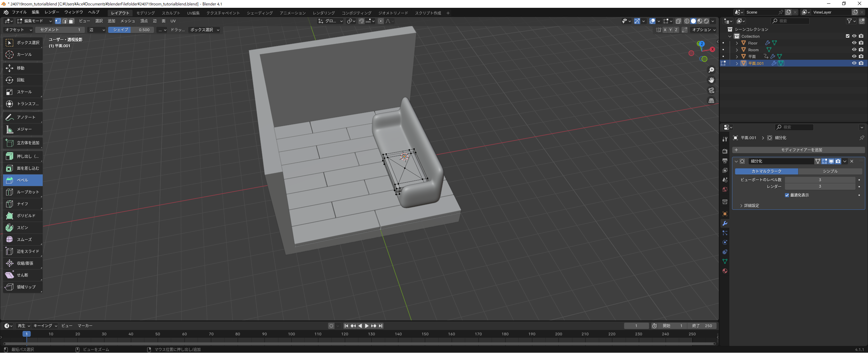Click the シェイプ 0.500 slider
This screenshot has width=868, height=353.
tap(131, 30)
